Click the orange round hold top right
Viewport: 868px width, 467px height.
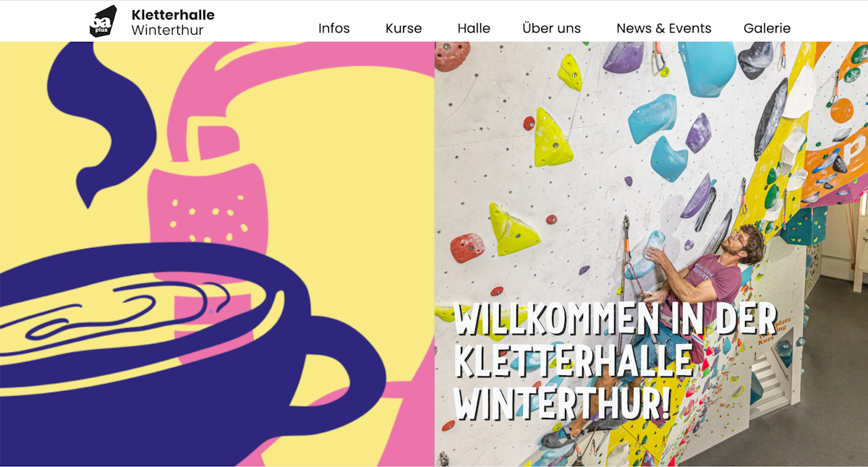point(842,110)
